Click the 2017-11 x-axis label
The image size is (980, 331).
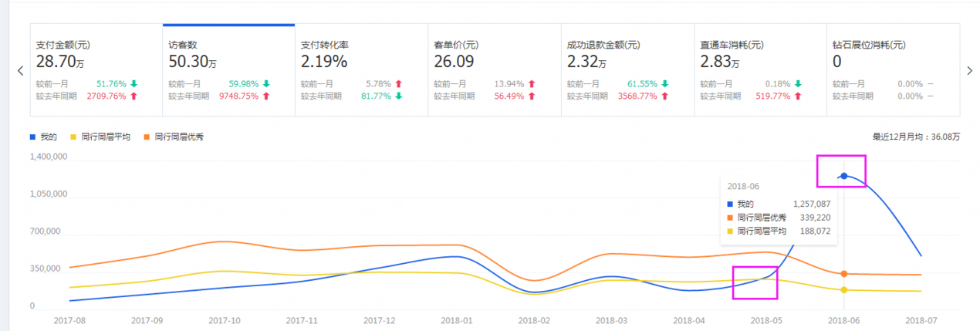(x=302, y=319)
